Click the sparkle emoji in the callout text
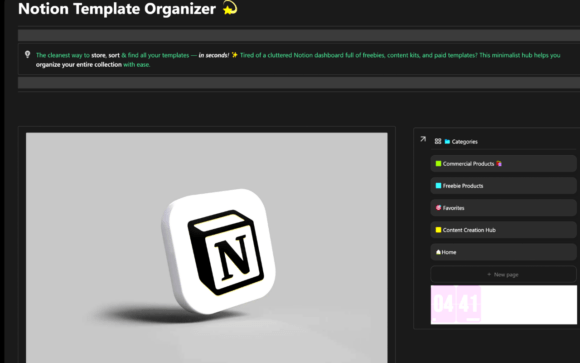The height and width of the screenshot is (363, 580). (x=235, y=55)
